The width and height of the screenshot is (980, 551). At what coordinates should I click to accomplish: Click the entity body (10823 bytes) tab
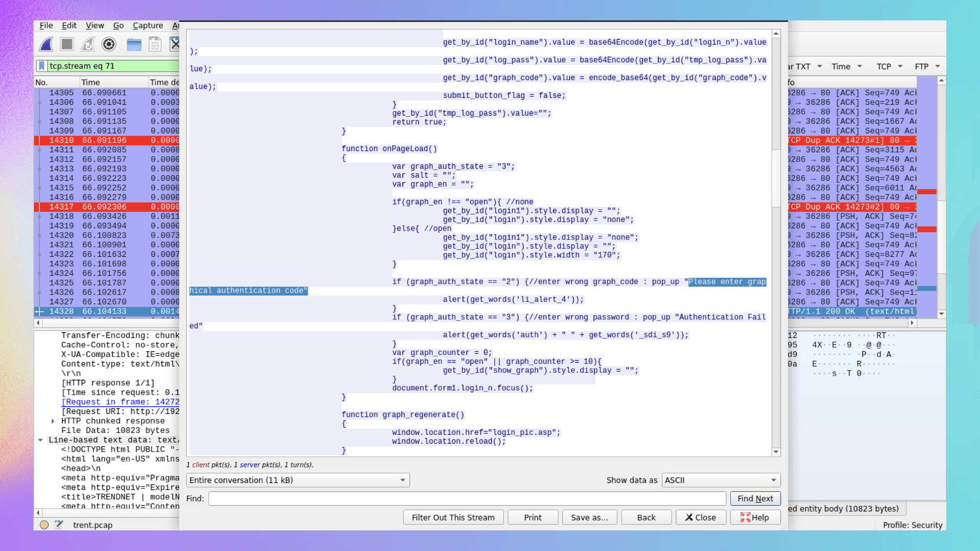pos(847,509)
